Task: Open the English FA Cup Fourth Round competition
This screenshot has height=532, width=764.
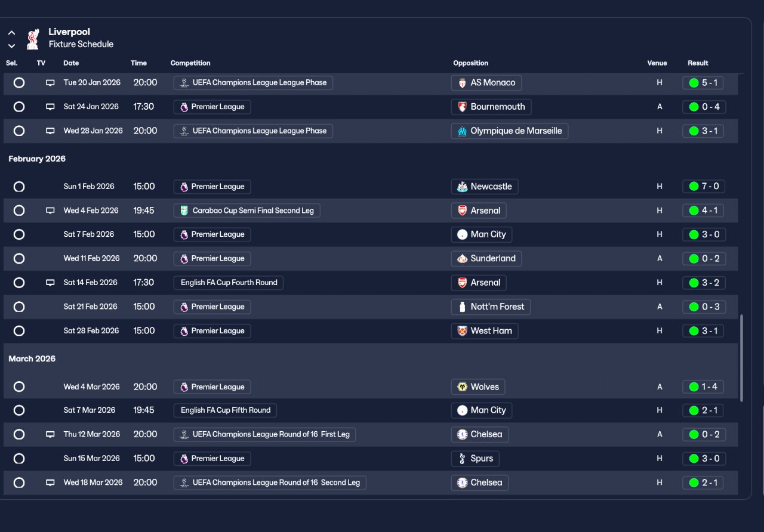Action: tap(229, 283)
